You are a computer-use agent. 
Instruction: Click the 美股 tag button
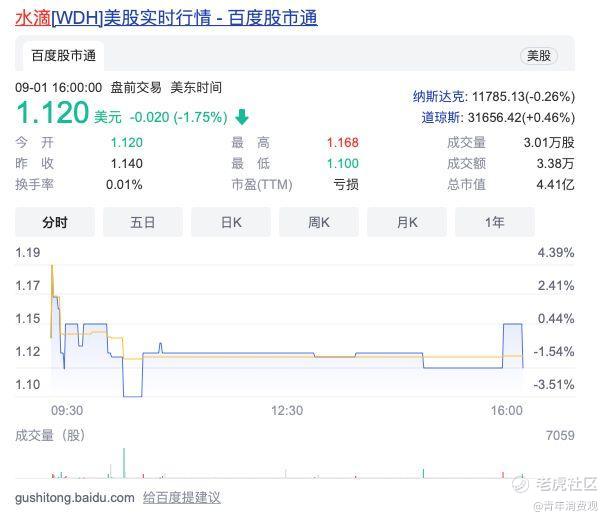click(539, 56)
